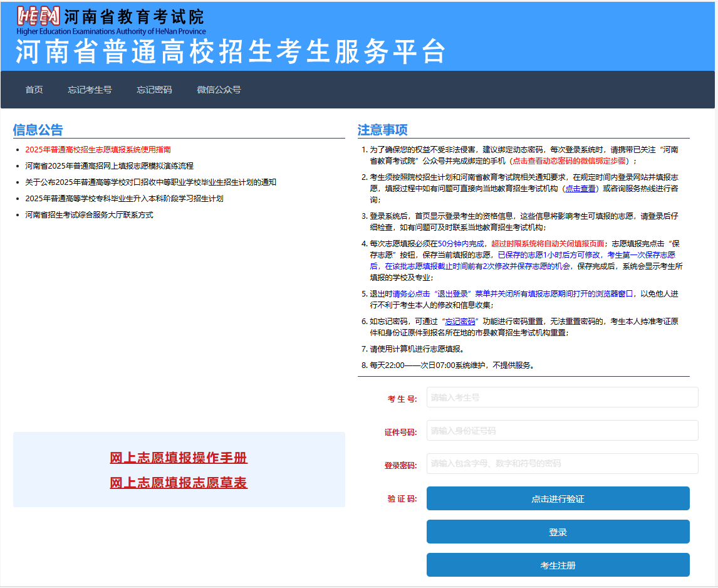The height and width of the screenshot is (588, 718).
Task: Select 忘记密码 in the navigation bar
Action: [x=154, y=90]
